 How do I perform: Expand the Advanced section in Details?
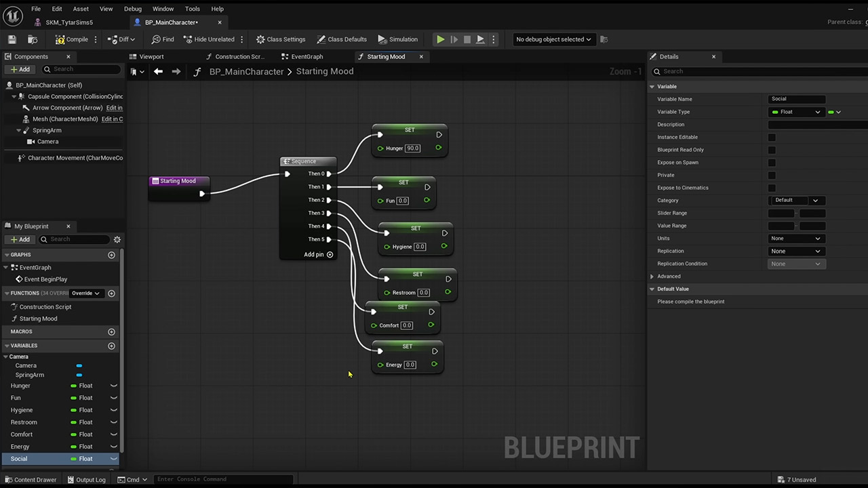tap(652, 277)
